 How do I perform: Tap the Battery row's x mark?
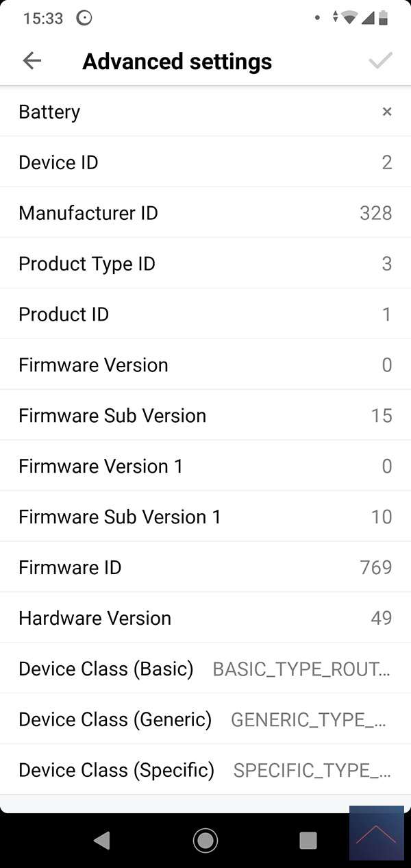387,112
